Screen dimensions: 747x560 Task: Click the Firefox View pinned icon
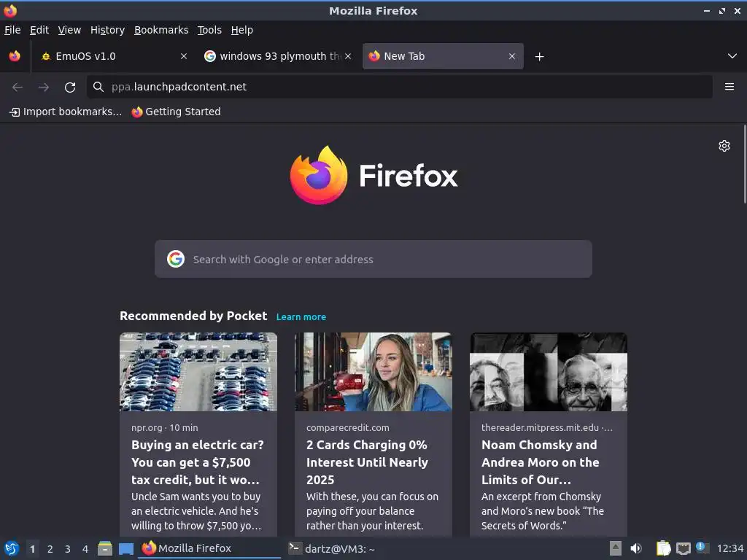tap(15, 56)
